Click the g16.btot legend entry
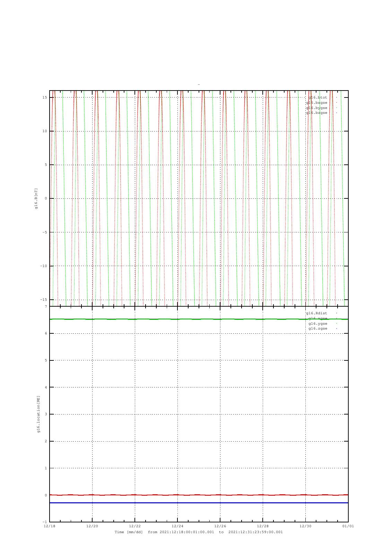Screen dimensions: 392x555 (317, 97)
